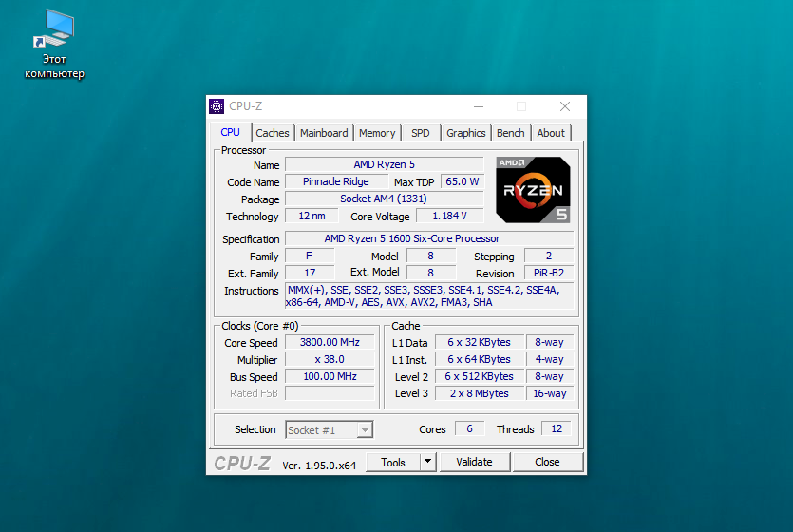Close the CPU-Z window

[x=565, y=106]
